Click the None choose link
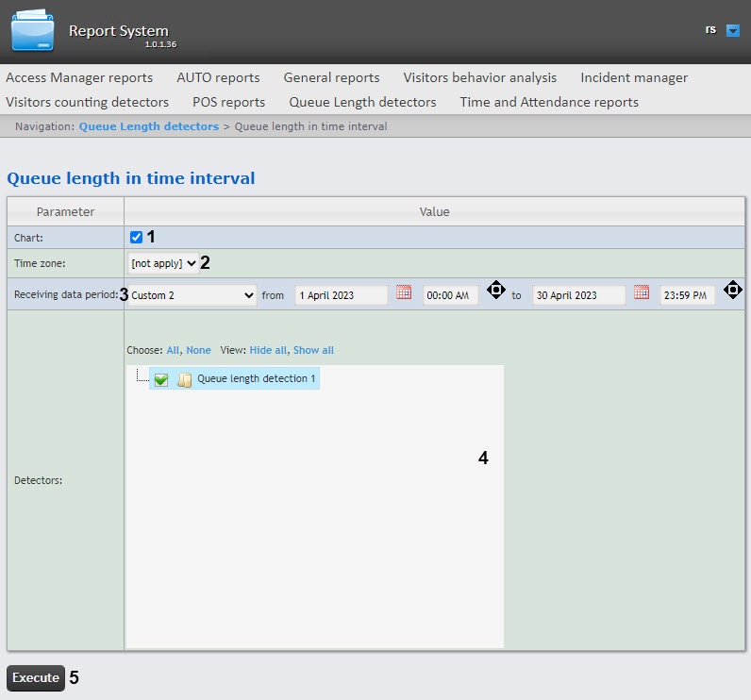Viewport: 751px width, 700px height. coord(198,350)
